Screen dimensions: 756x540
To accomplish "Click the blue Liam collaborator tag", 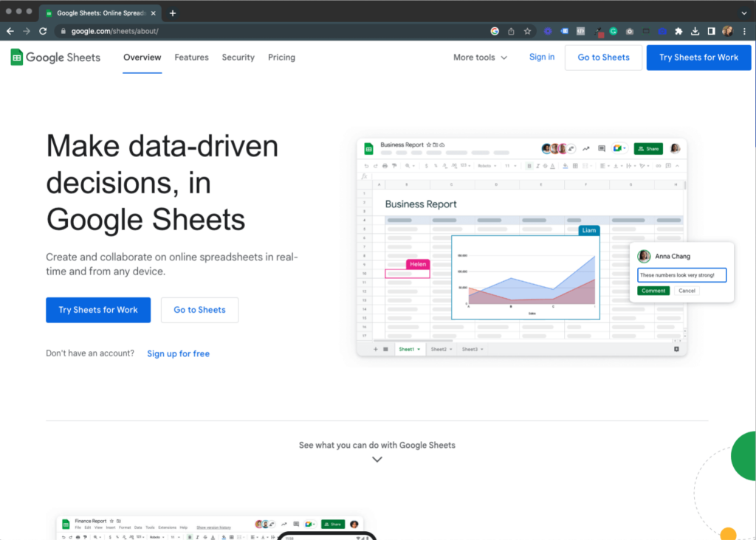I will click(x=588, y=230).
